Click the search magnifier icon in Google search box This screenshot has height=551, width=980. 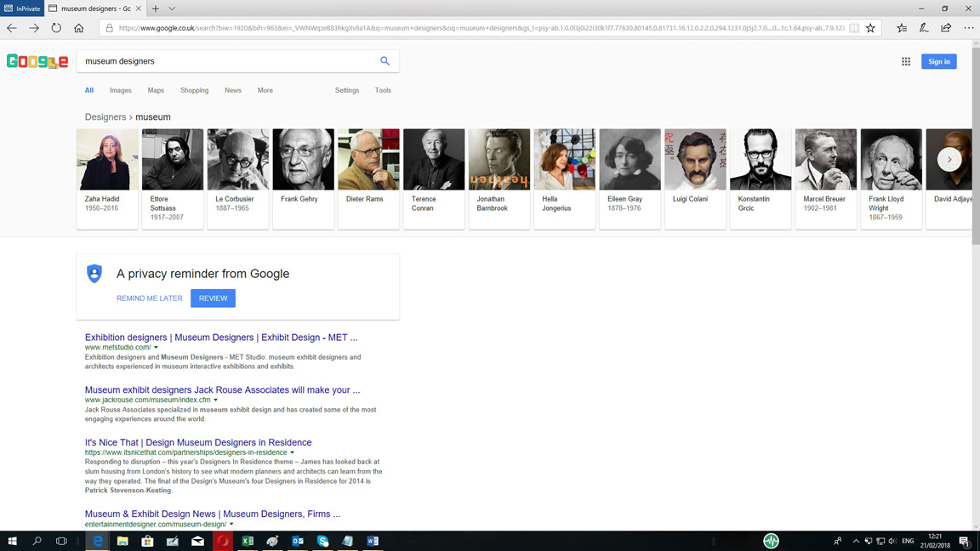point(385,61)
